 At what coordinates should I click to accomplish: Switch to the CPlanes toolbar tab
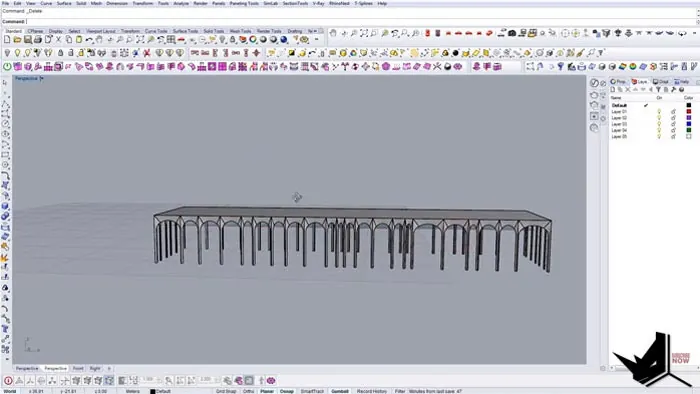(36, 31)
